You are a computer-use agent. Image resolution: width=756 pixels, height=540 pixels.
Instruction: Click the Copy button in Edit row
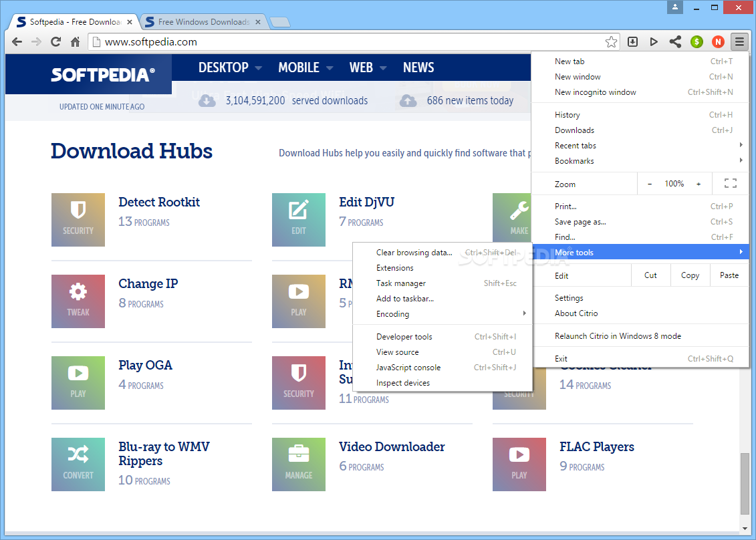[690, 275]
